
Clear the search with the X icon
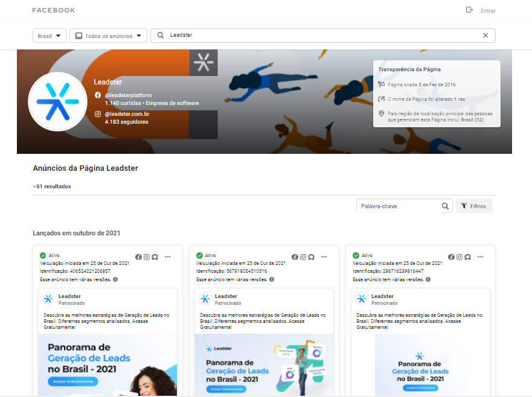tap(485, 35)
